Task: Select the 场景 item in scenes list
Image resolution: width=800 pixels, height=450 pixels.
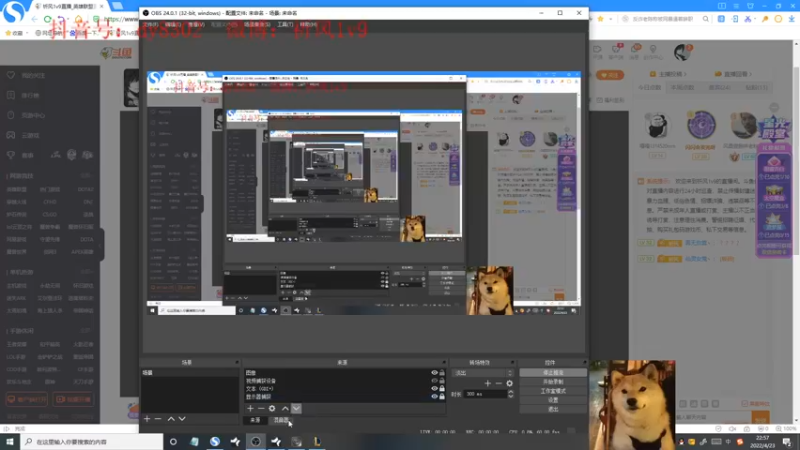Action: pos(189,373)
